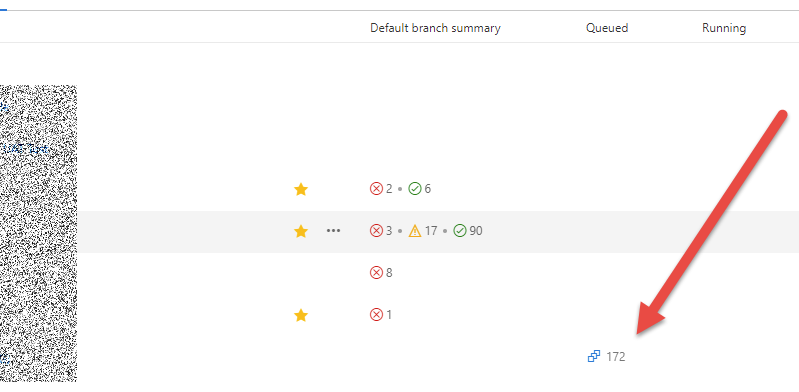Image resolution: width=799 pixels, height=392 pixels.
Task: Click the red failed icon beside count 8
Action: pyautogui.click(x=376, y=273)
